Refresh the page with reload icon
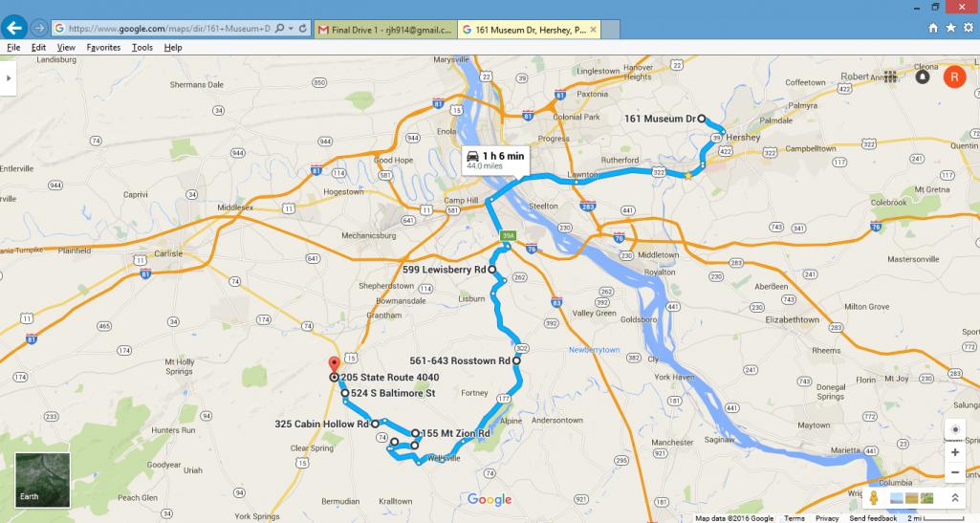The image size is (980, 523). [x=303, y=29]
